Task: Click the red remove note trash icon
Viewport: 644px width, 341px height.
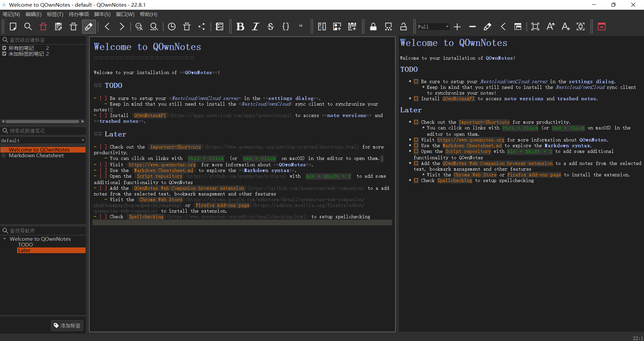Action: [x=43, y=26]
